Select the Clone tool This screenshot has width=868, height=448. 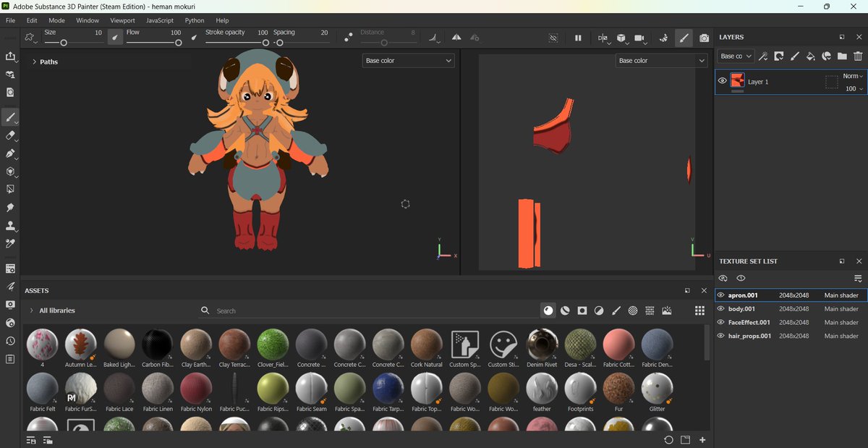[x=10, y=226]
